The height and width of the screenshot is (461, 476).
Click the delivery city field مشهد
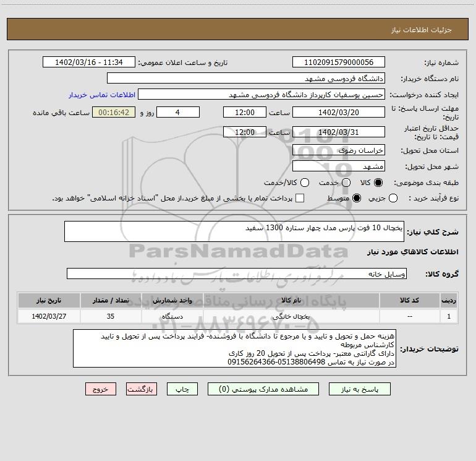(339, 166)
